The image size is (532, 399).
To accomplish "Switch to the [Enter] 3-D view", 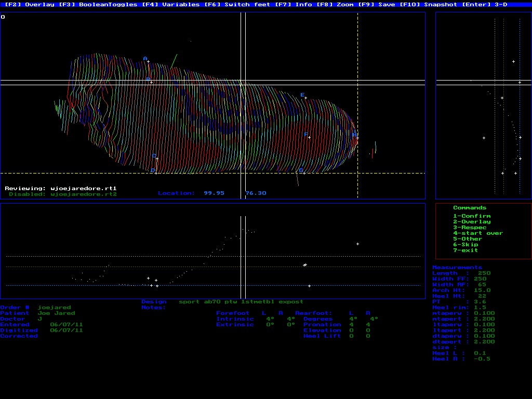I will coord(485,4).
